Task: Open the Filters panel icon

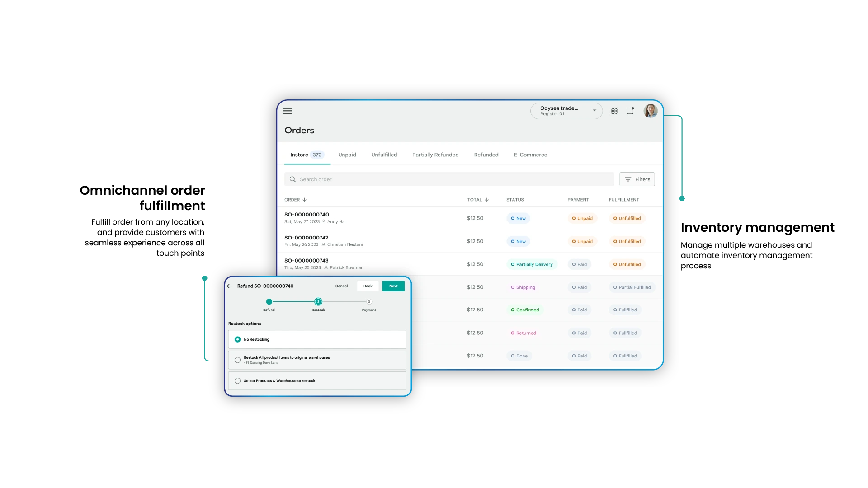Action: tap(628, 179)
